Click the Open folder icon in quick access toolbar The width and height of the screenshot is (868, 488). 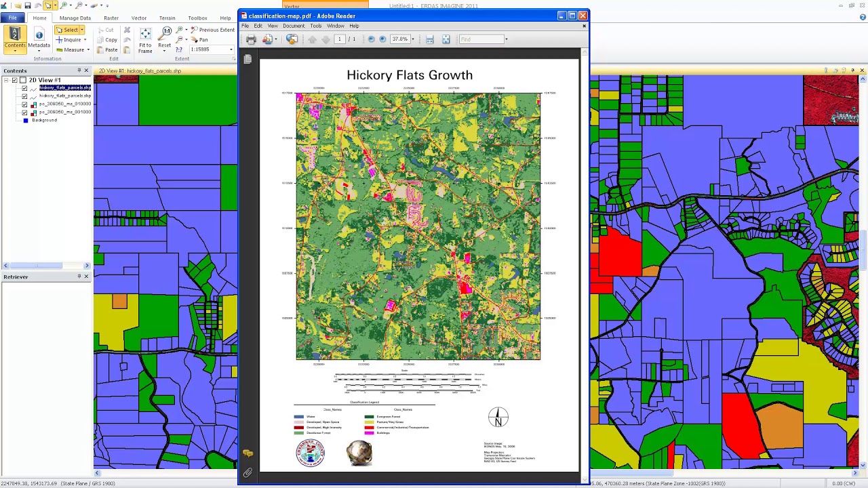[18, 6]
